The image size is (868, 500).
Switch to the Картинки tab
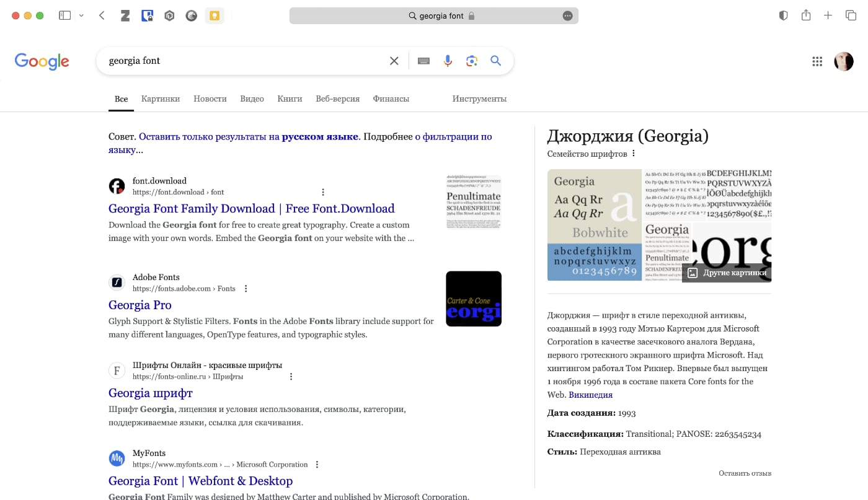click(161, 99)
